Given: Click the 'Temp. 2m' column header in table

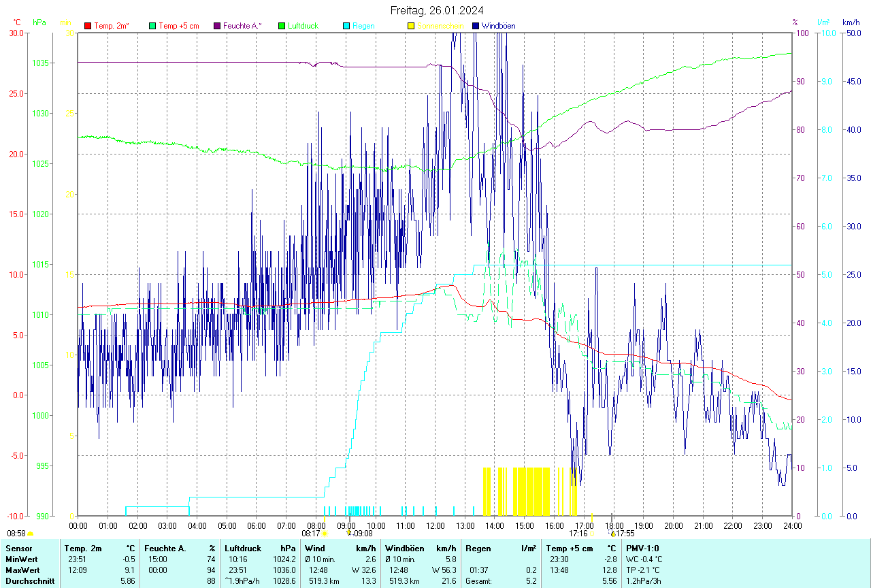Looking at the screenshot, I should click(83, 548).
